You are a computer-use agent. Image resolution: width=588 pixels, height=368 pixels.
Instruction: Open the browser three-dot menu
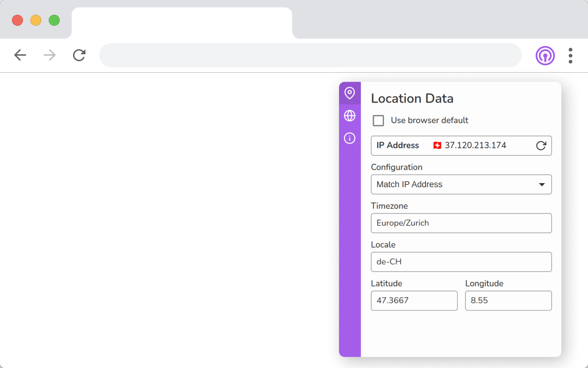coord(570,56)
